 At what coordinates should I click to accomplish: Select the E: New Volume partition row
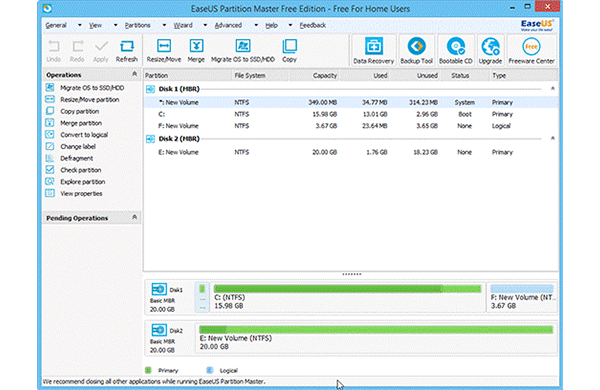(x=351, y=152)
